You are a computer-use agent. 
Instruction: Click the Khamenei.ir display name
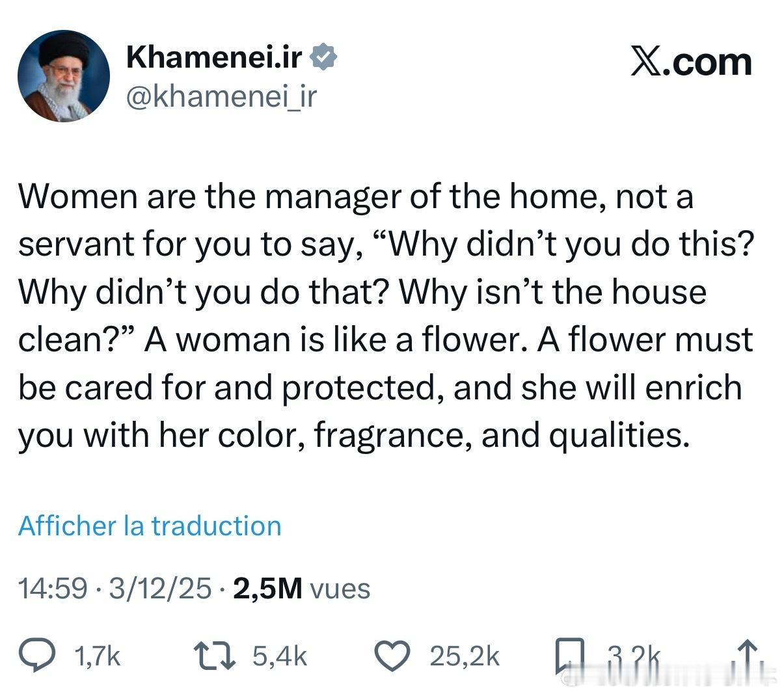pos(215,58)
